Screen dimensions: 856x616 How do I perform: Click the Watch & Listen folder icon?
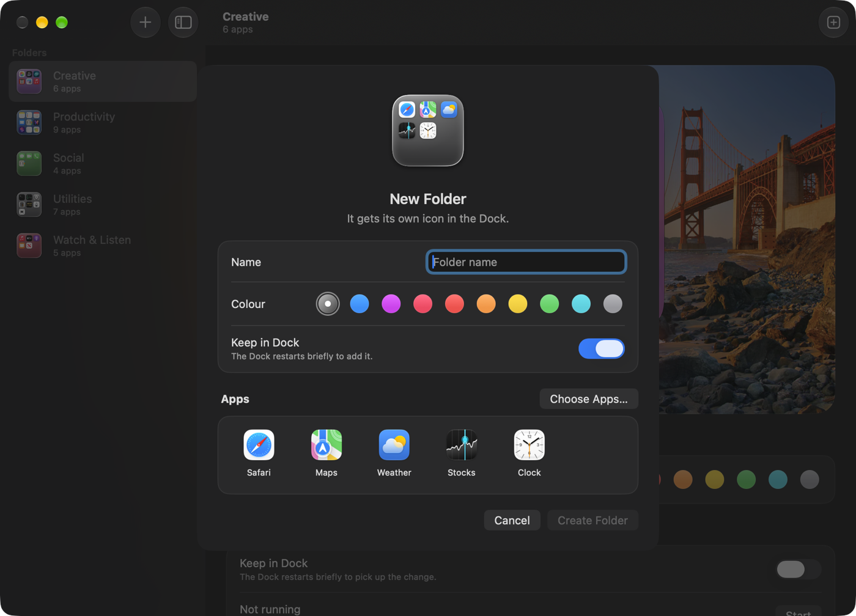point(29,245)
